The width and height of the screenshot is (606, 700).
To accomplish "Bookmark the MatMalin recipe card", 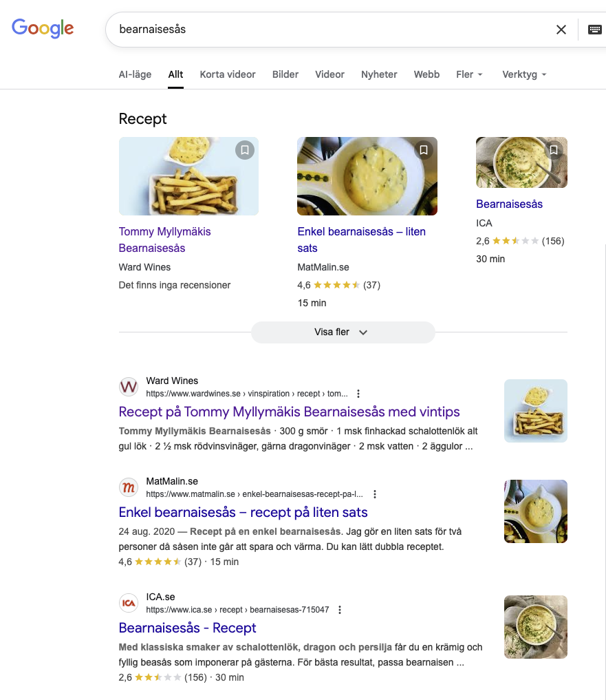I will (424, 150).
